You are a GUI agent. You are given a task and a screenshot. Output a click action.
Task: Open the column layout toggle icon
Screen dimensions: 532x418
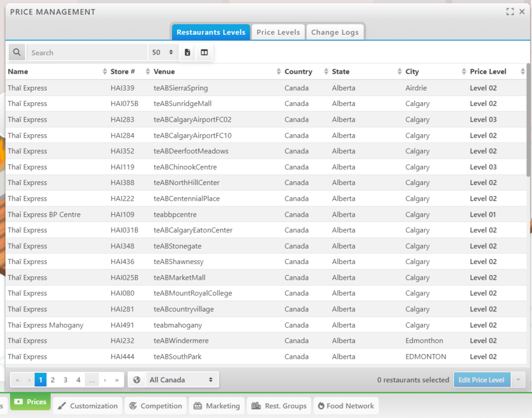click(x=204, y=53)
